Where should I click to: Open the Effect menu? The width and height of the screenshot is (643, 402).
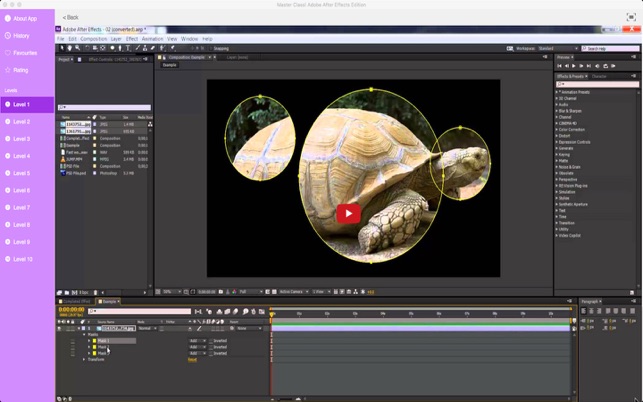click(131, 39)
